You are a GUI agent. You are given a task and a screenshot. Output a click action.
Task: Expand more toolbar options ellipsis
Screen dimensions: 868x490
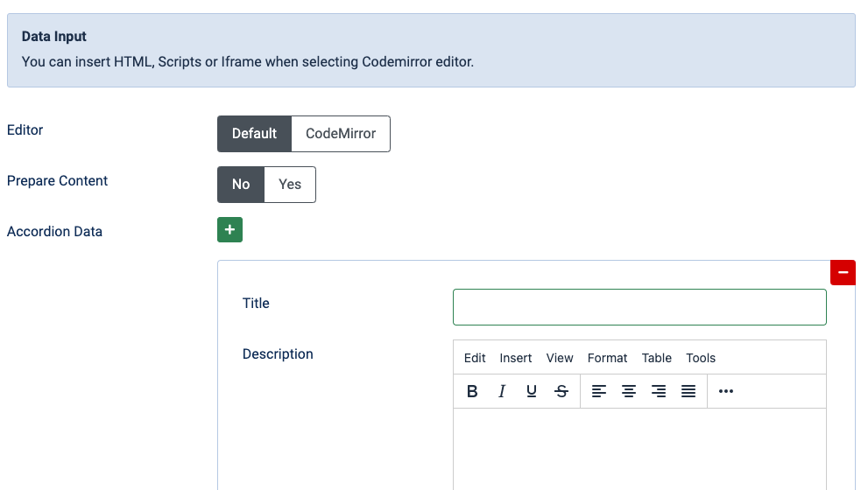click(725, 391)
